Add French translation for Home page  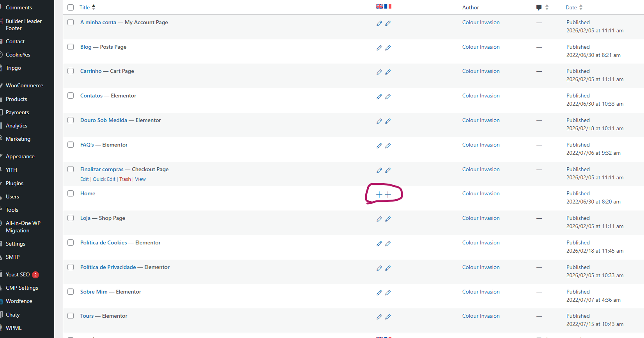(388, 194)
